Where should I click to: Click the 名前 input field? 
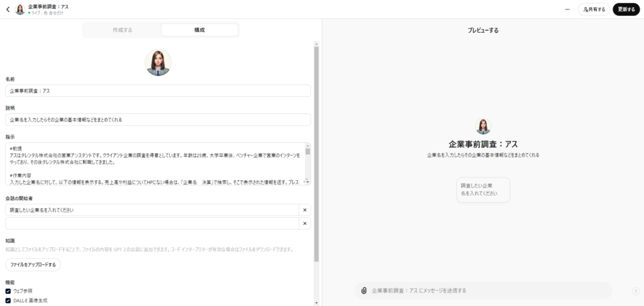point(158,91)
